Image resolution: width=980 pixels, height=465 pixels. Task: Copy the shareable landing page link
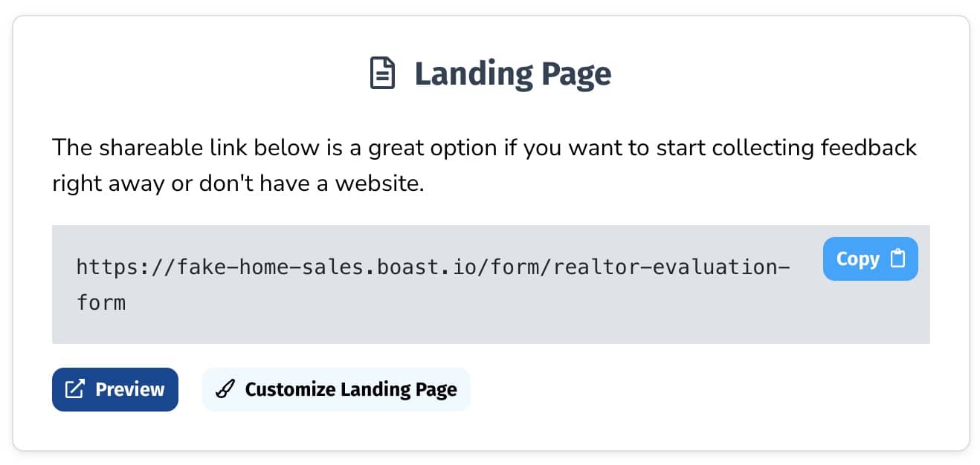[x=870, y=259]
